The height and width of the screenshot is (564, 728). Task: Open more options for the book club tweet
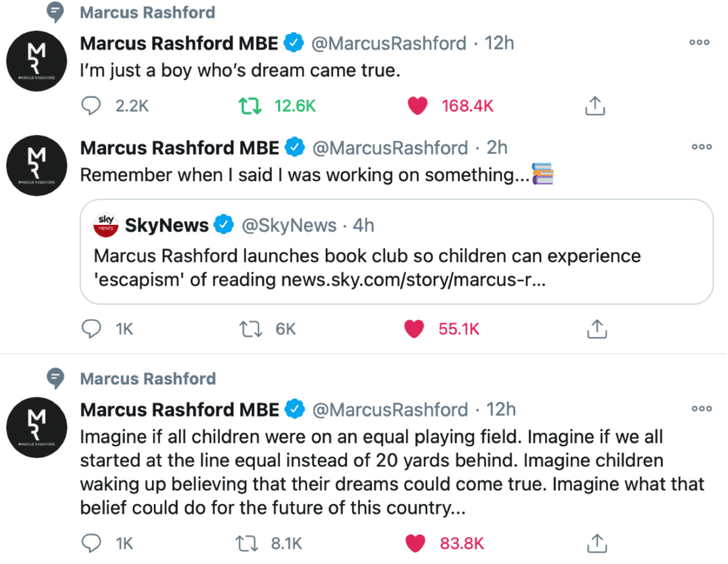pos(700,147)
